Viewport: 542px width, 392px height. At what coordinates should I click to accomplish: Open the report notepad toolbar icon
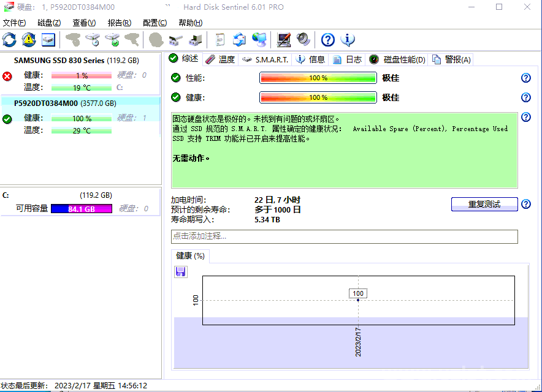(x=220, y=40)
